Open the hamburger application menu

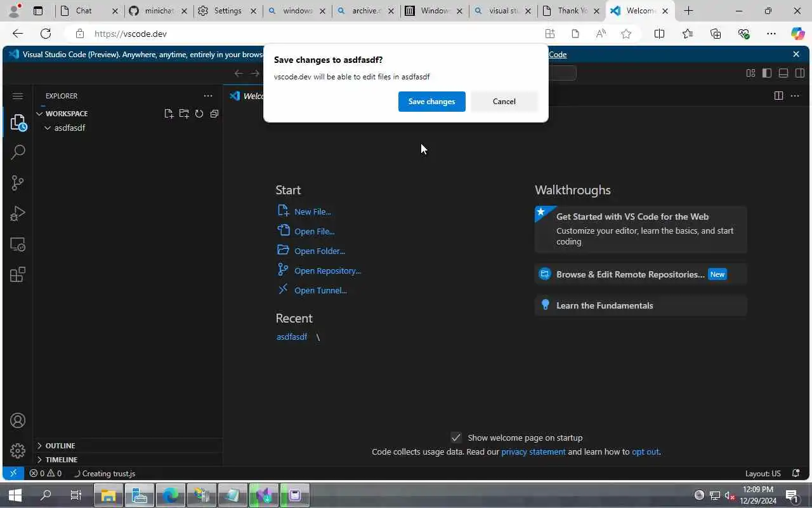coord(18,96)
